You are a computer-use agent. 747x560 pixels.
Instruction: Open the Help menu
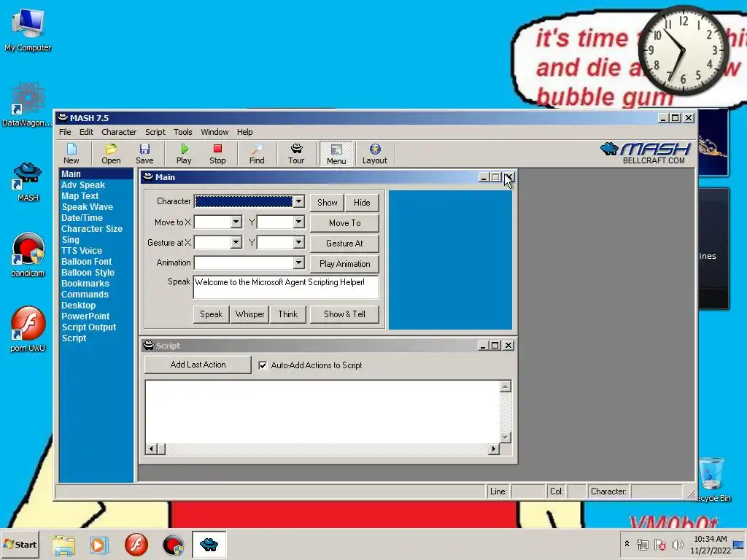pyautogui.click(x=245, y=132)
